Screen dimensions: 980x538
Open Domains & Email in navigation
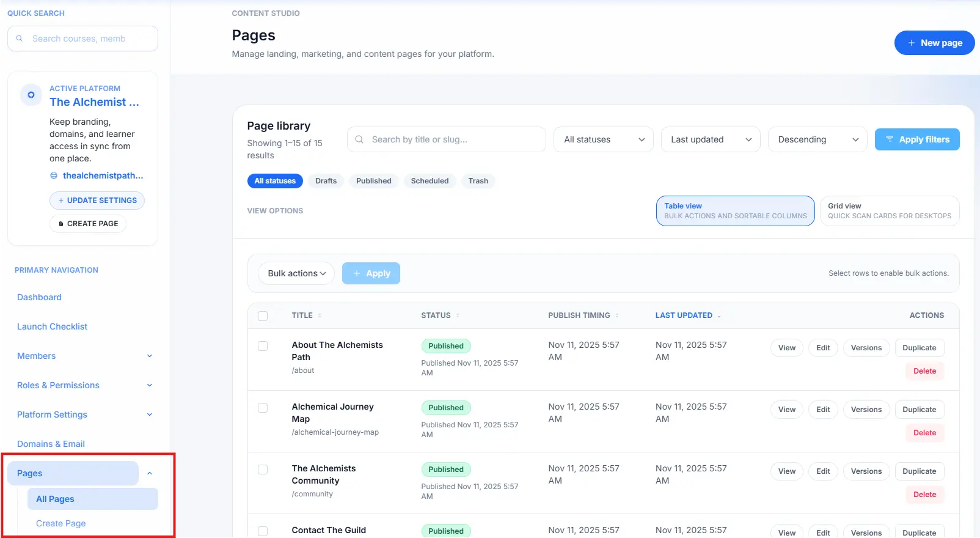tap(51, 444)
